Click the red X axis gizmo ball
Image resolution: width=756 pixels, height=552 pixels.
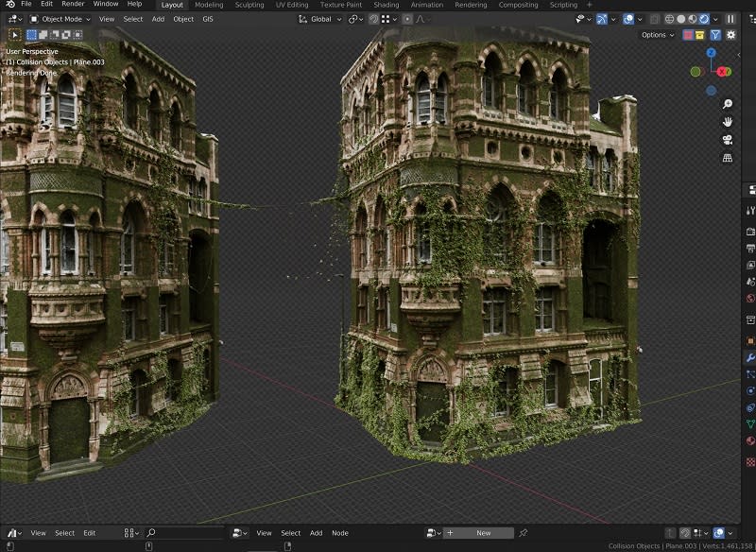click(723, 72)
